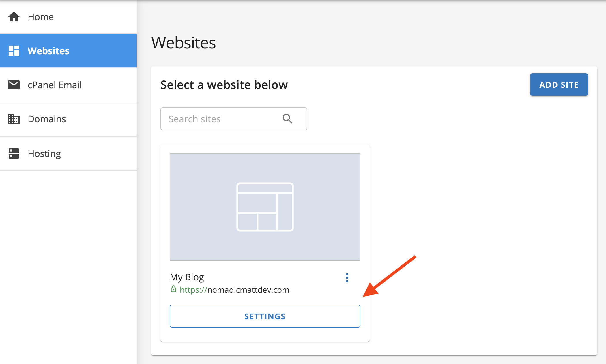Visit the nomadicmattdev.com link
606x364 pixels.
pyautogui.click(x=234, y=290)
